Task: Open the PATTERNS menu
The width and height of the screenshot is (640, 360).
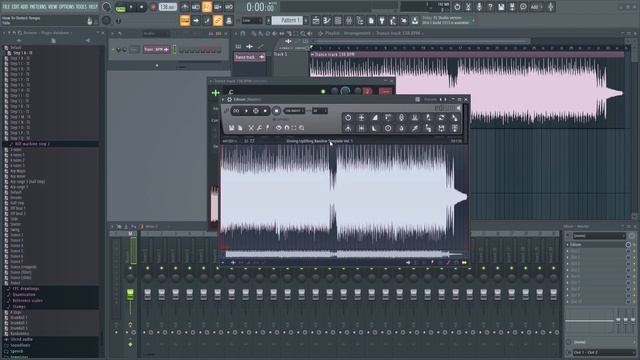Action: pos(38,7)
